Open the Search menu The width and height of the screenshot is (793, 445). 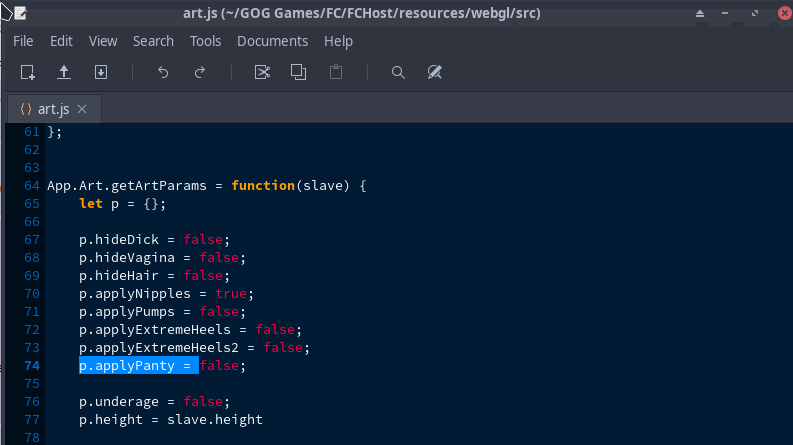[x=153, y=41]
